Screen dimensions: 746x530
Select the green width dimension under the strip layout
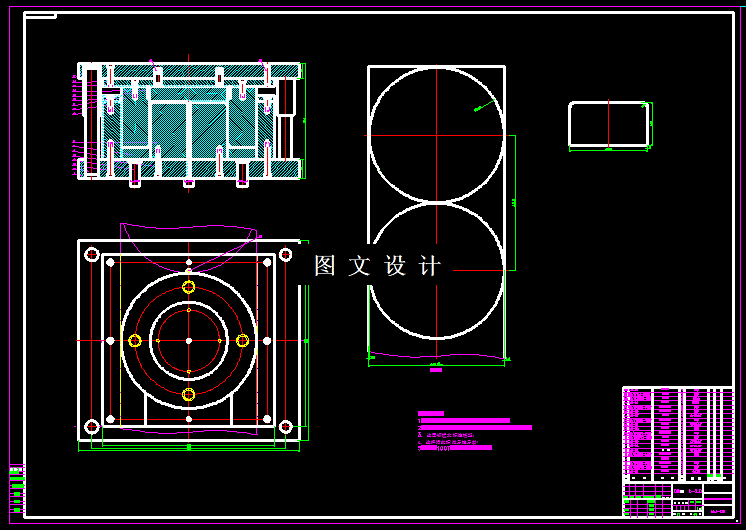point(436,365)
